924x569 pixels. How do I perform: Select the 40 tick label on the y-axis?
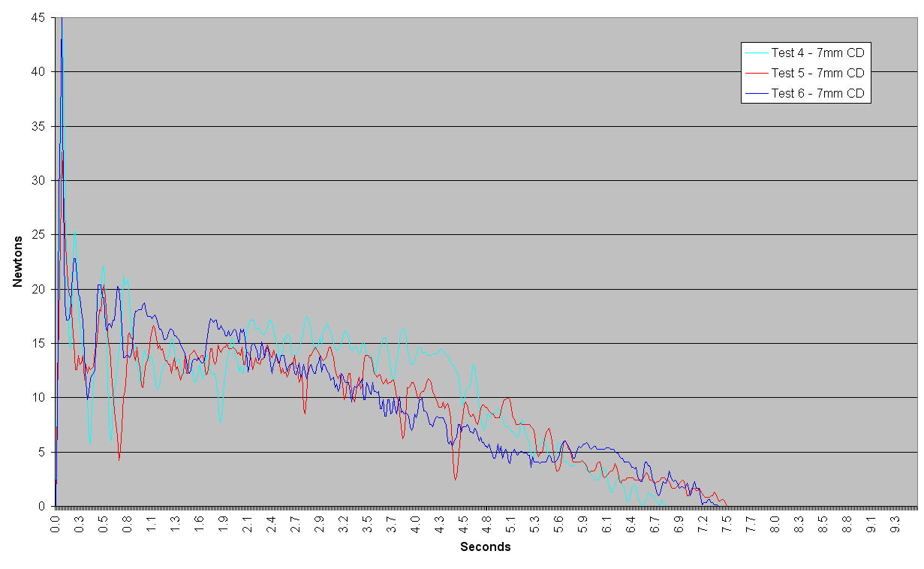pos(39,72)
